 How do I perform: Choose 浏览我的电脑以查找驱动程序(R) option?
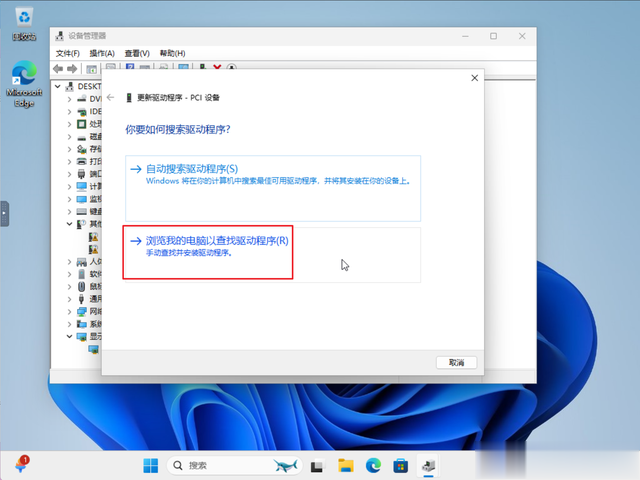pyautogui.click(x=273, y=255)
